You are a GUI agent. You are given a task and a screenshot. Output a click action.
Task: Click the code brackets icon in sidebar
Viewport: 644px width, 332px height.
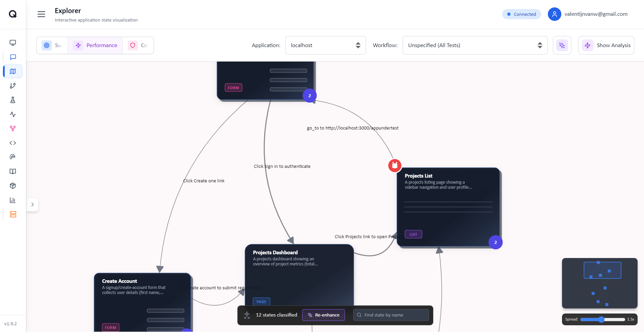[x=12, y=143]
